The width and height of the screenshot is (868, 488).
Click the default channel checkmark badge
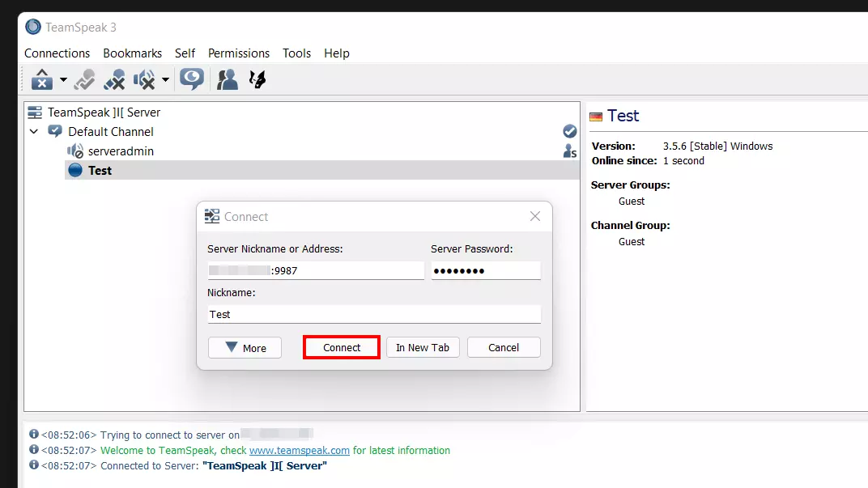click(x=570, y=131)
